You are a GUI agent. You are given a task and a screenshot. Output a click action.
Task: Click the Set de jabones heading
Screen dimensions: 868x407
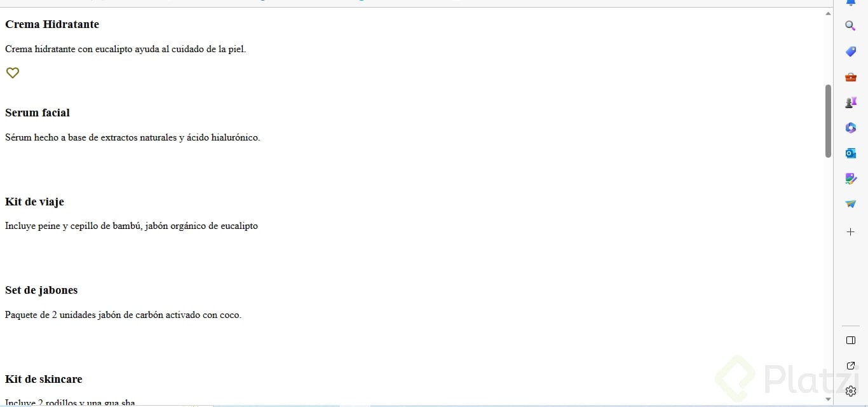(x=41, y=290)
